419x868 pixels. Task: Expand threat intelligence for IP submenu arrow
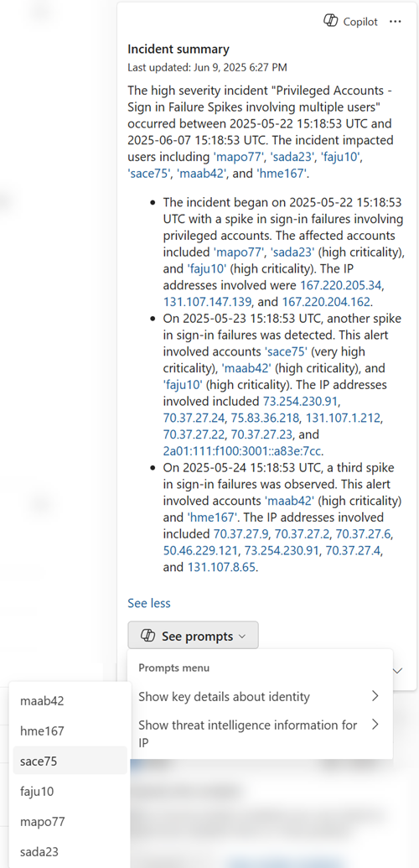pyautogui.click(x=375, y=724)
